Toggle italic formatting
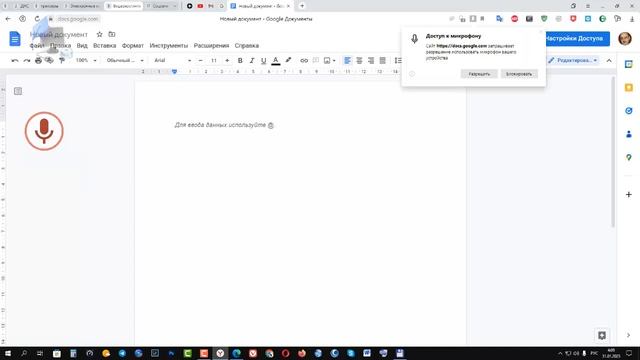Image resolution: width=640 pixels, height=360 pixels. pyautogui.click(x=252, y=60)
